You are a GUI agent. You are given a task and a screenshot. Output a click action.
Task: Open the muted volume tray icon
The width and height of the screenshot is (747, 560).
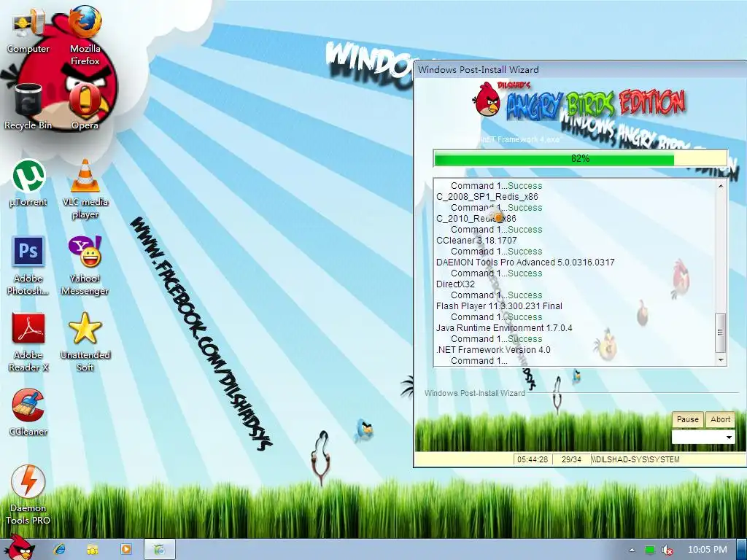tap(667, 550)
